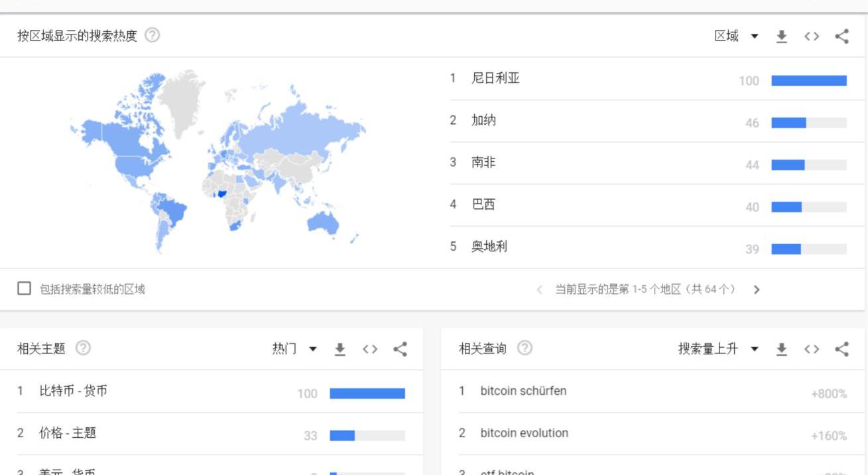Open the 搜索量上升 dropdown
Image resolution: width=868 pixels, height=475 pixels.
tap(717, 349)
